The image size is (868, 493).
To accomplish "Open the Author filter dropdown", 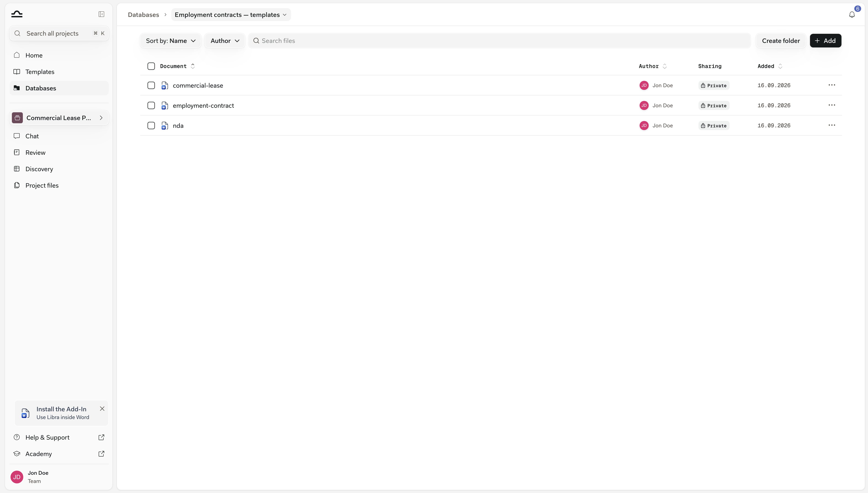I will click(225, 41).
